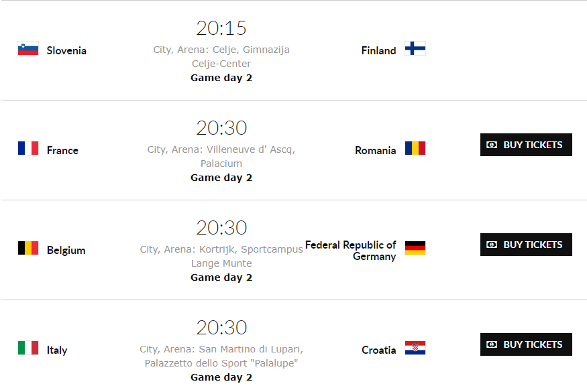Open the Finland team name link
The height and width of the screenshot is (392, 587).
378,50
